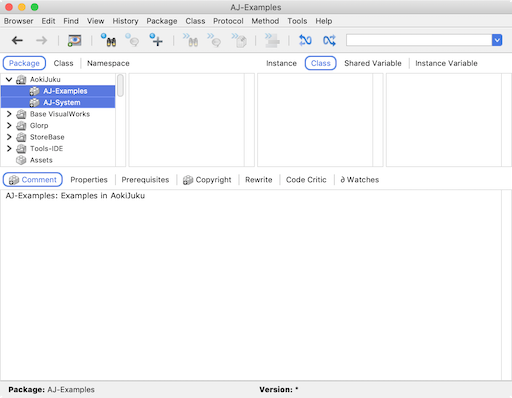This screenshot has height=398, width=512.
Task: Open the toolbar search dropdown arrow
Action: 497,40
